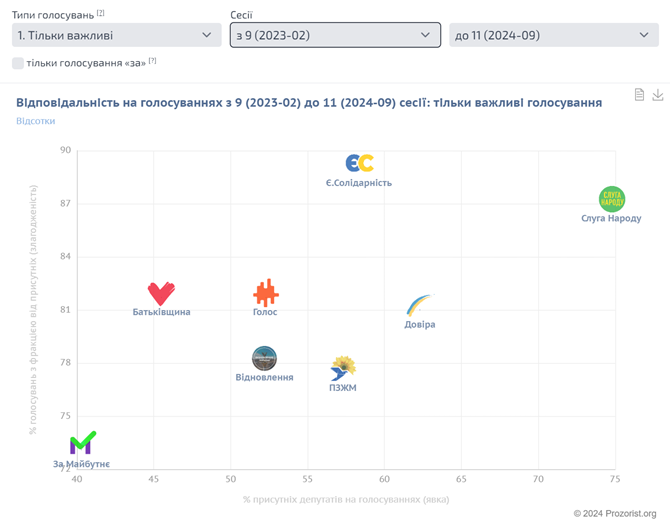
Task: Open the help note next to 'Типи голосувань'
Action: 100,13
